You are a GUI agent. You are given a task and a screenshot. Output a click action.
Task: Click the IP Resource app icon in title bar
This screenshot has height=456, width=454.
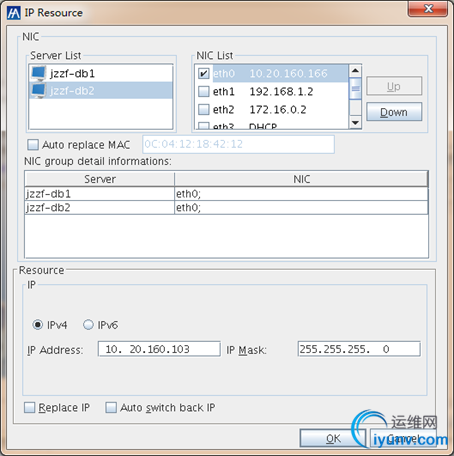[14, 13]
